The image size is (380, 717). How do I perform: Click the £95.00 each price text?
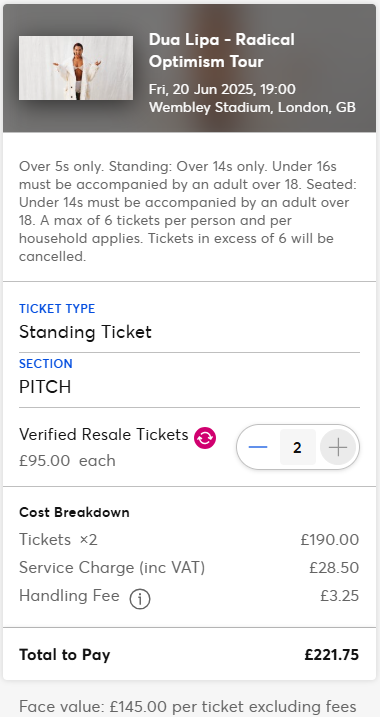[x=67, y=460]
